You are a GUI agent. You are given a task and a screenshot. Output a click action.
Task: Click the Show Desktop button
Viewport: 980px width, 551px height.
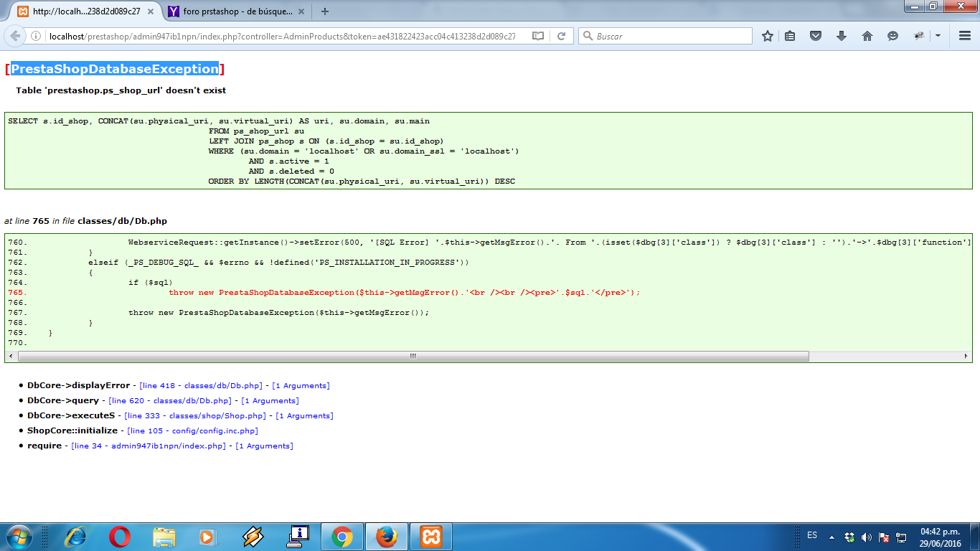975,537
